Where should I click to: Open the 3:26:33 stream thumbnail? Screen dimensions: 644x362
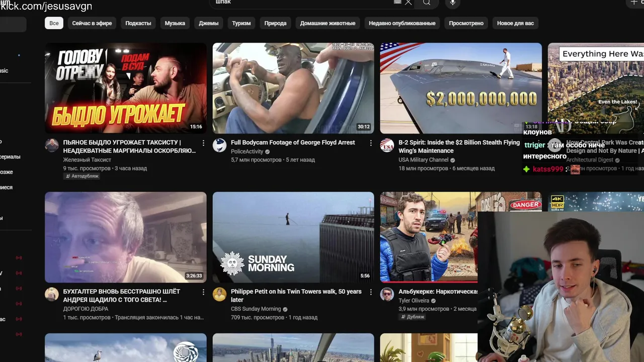coord(126,237)
